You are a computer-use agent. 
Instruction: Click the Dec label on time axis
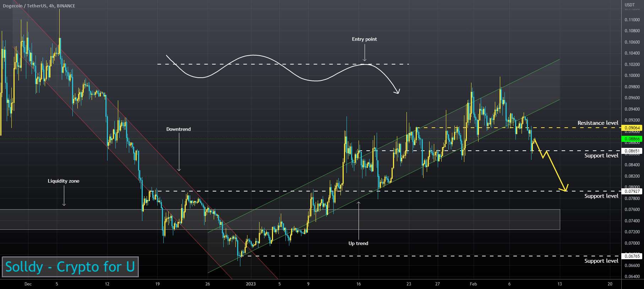(28, 284)
